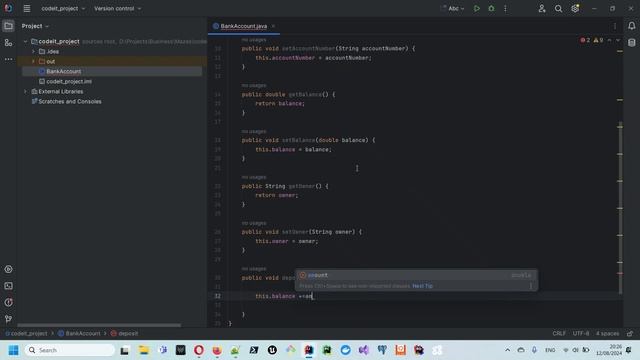Open editor tab options menu
This screenshot has width=640, height=360.
615,26
